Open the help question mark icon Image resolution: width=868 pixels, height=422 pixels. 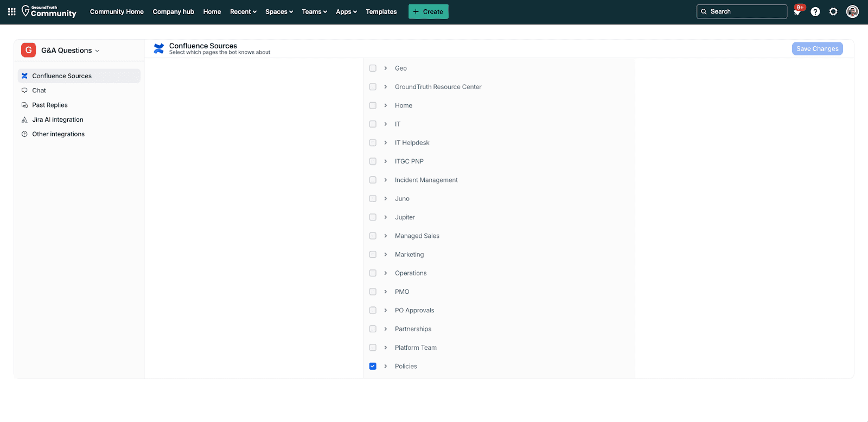point(815,11)
